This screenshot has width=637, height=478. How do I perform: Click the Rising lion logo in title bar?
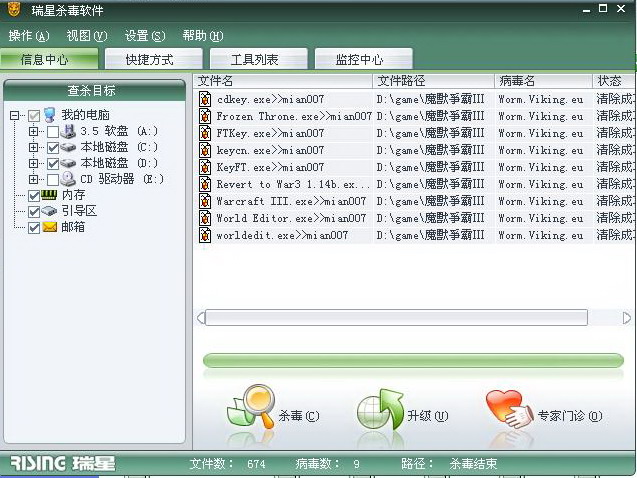14,9
